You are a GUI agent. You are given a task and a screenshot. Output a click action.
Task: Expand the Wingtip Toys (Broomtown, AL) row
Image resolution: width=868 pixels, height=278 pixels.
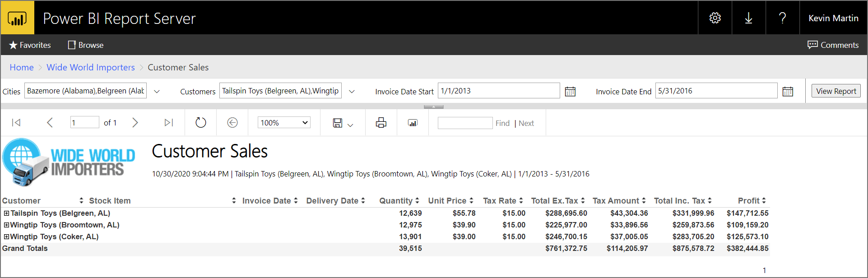(x=6, y=225)
